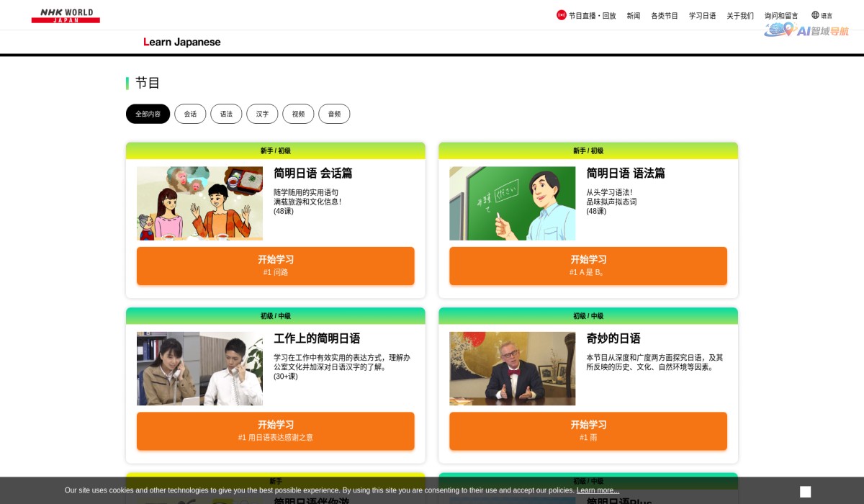Click the NHK WORLD JAPAN logo

[66, 14]
